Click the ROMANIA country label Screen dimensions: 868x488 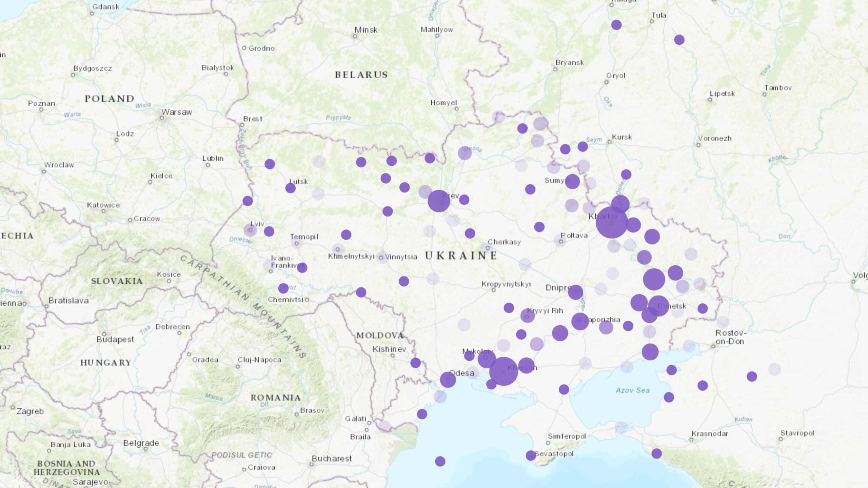tap(276, 398)
